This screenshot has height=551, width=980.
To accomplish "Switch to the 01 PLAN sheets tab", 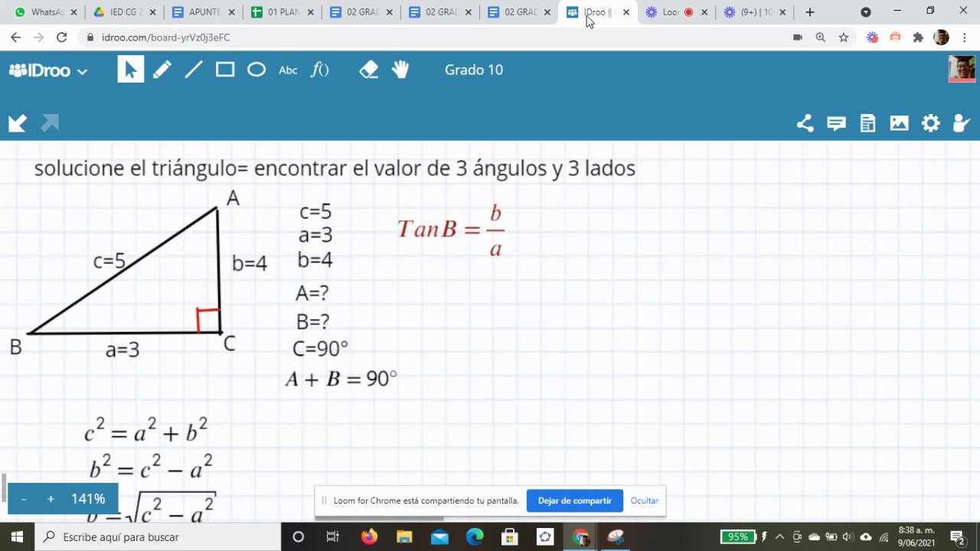I will [281, 12].
